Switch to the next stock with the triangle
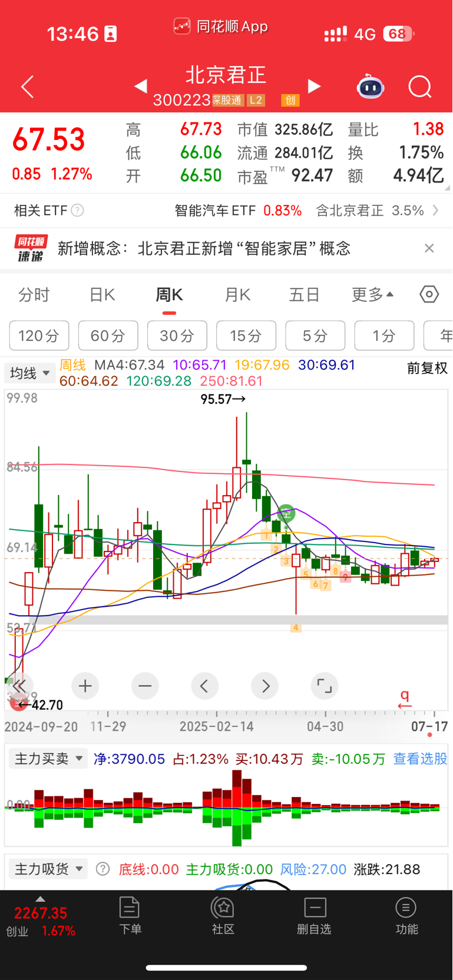This screenshot has width=453, height=980. coord(315,87)
